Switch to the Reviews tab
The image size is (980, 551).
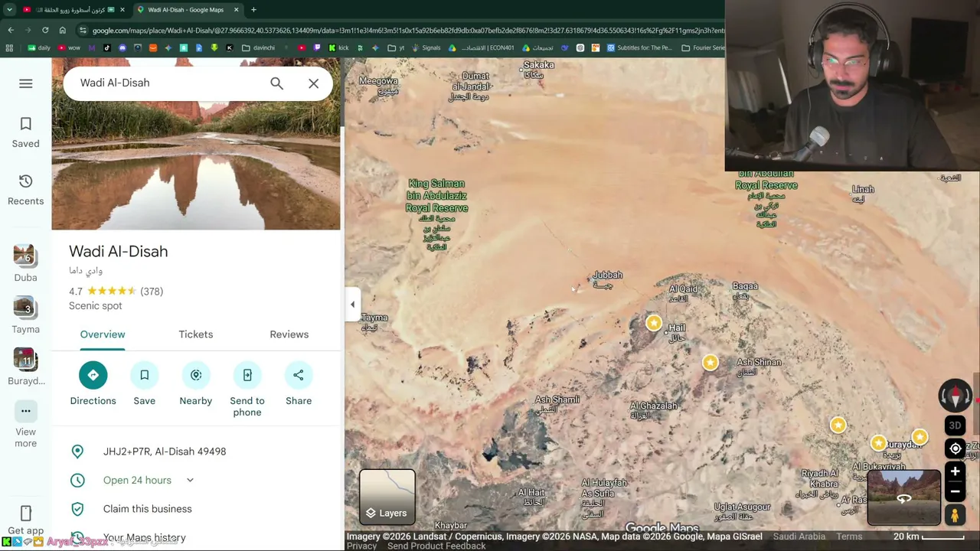pyautogui.click(x=289, y=334)
